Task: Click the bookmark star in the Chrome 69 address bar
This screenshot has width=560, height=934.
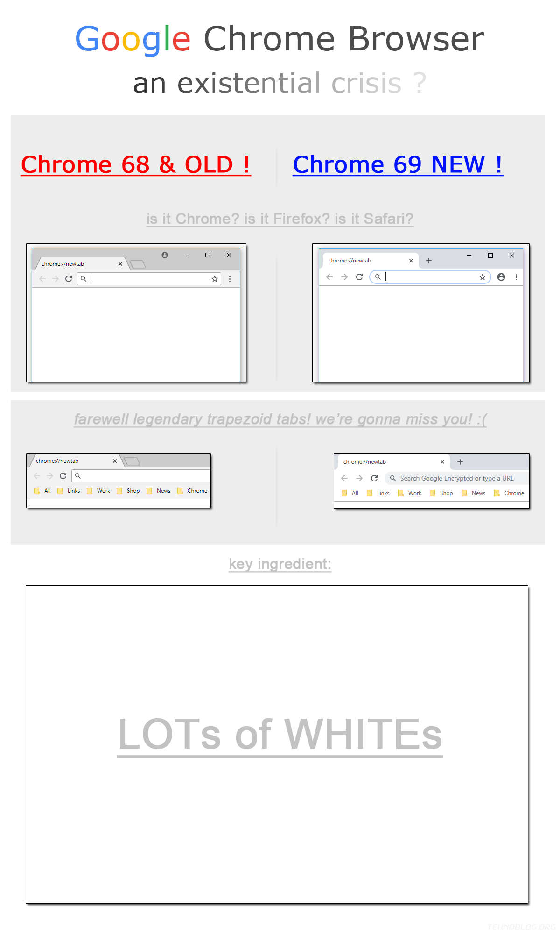Action: pyautogui.click(x=483, y=277)
